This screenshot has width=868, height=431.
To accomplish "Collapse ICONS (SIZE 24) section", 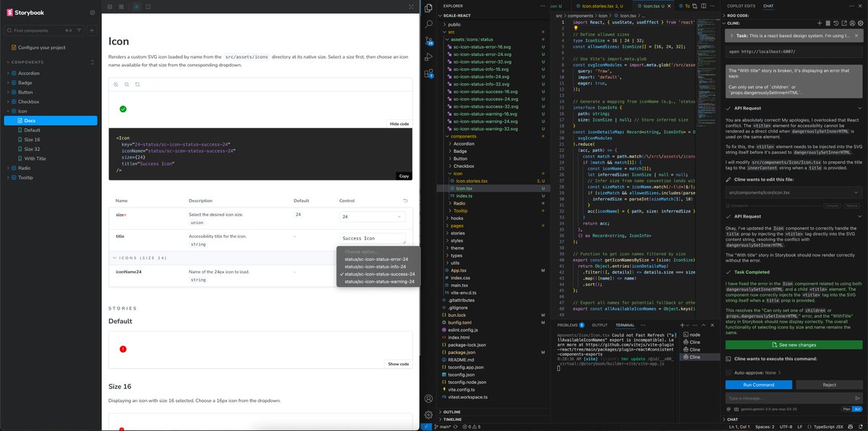I will (x=140, y=257).
